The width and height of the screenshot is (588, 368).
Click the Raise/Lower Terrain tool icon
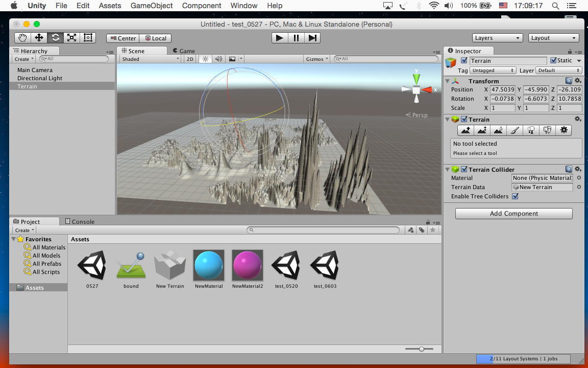(465, 130)
